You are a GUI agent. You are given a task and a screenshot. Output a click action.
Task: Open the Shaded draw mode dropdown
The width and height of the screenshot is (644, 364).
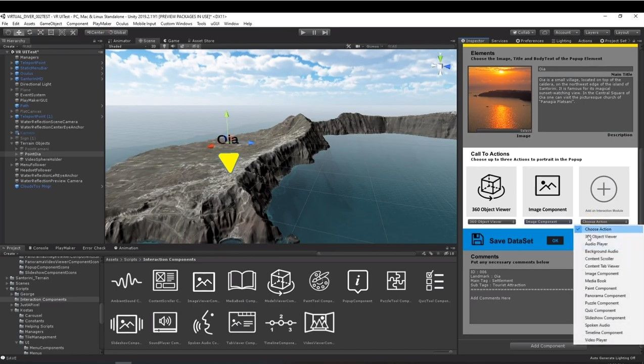[126, 47]
